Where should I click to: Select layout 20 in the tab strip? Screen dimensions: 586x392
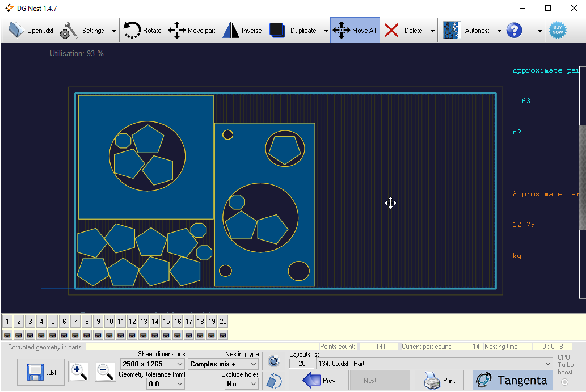coord(223,322)
